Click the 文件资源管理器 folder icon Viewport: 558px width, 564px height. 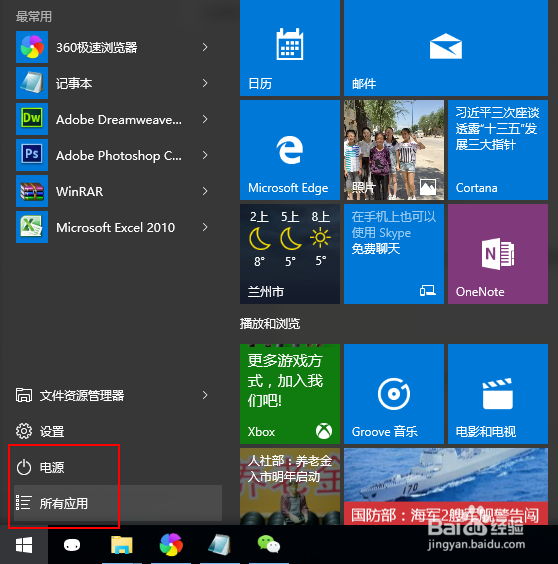coord(24,395)
